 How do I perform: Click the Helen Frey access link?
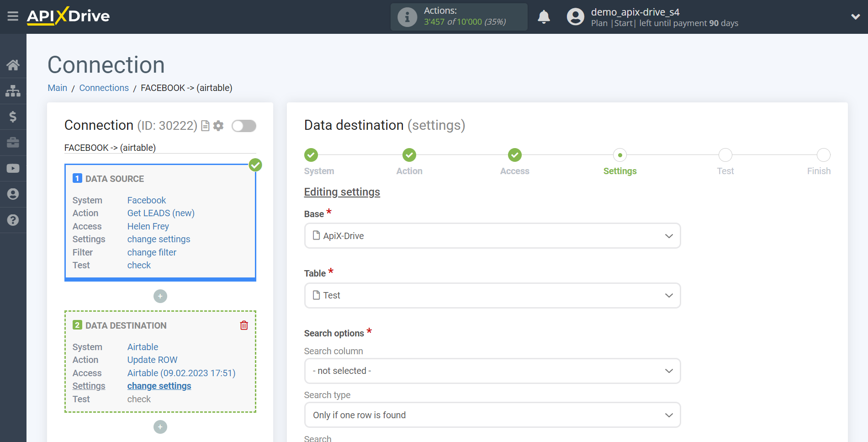(x=148, y=226)
